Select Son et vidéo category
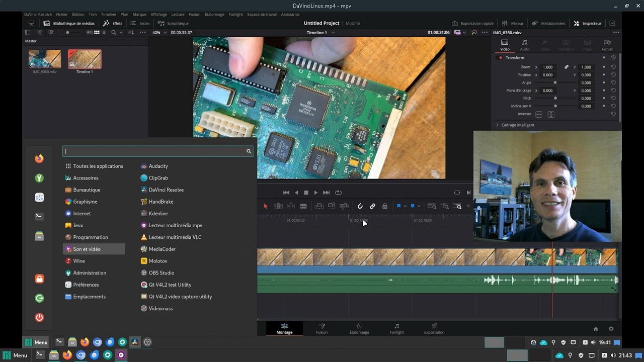The image size is (644, 362). (x=94, y=249)
